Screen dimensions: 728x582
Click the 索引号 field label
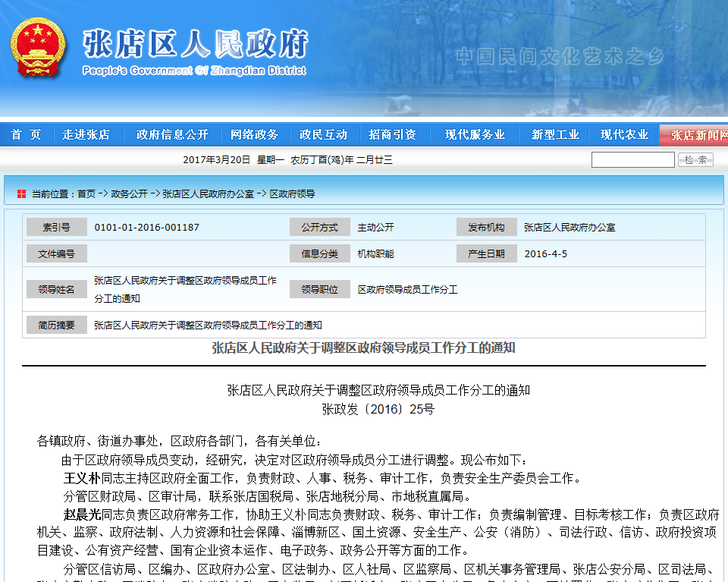pos(56,228)
